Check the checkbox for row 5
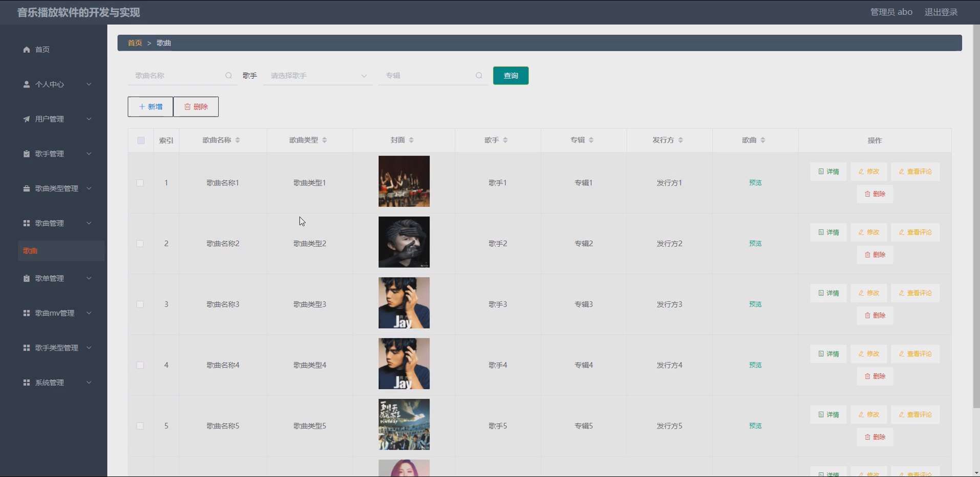This screenshot has width=980, height=477. (140, 426)
